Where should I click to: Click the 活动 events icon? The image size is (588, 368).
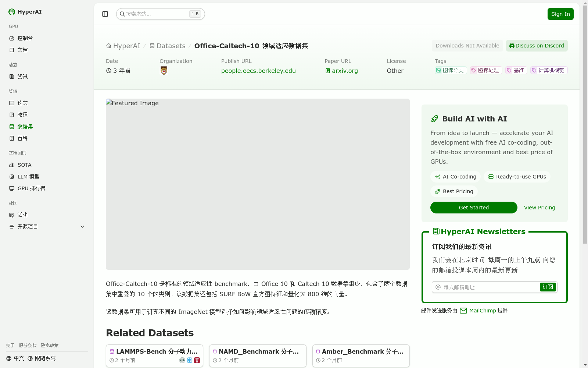point(12,215)
